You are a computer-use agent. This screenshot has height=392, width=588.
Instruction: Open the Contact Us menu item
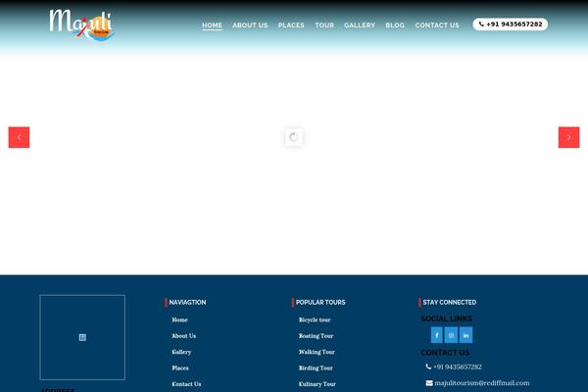[437, 25]
